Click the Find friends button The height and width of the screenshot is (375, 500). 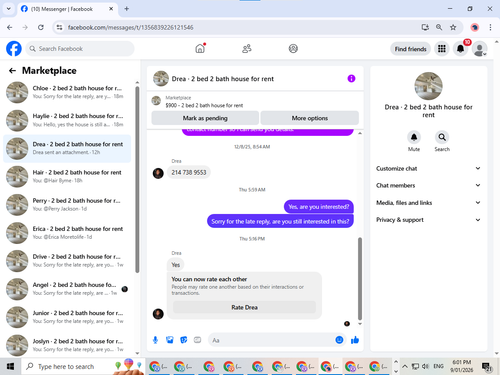click(x=410, y=49)
